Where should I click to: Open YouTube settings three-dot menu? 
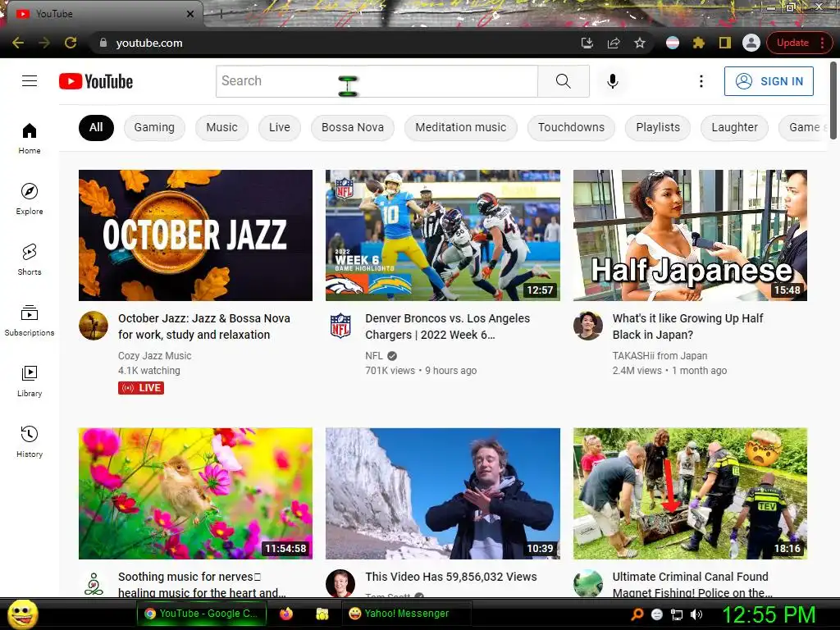(x=701, y=81)
